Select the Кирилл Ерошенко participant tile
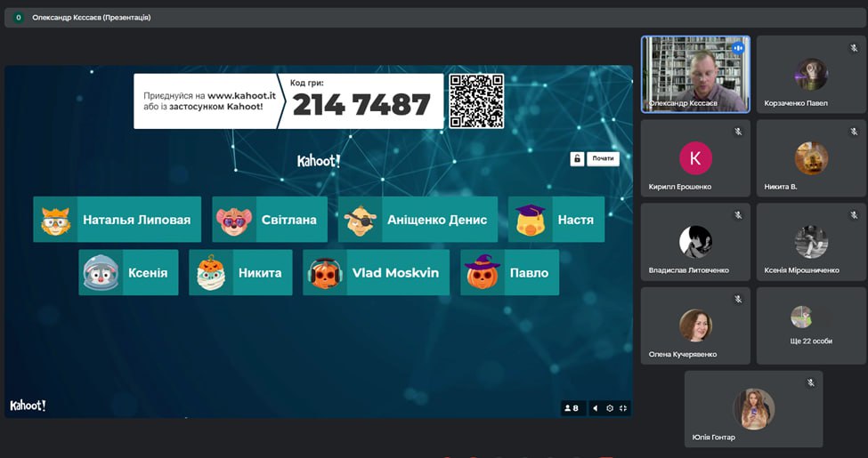868x458 pixels. coord(696,158)
